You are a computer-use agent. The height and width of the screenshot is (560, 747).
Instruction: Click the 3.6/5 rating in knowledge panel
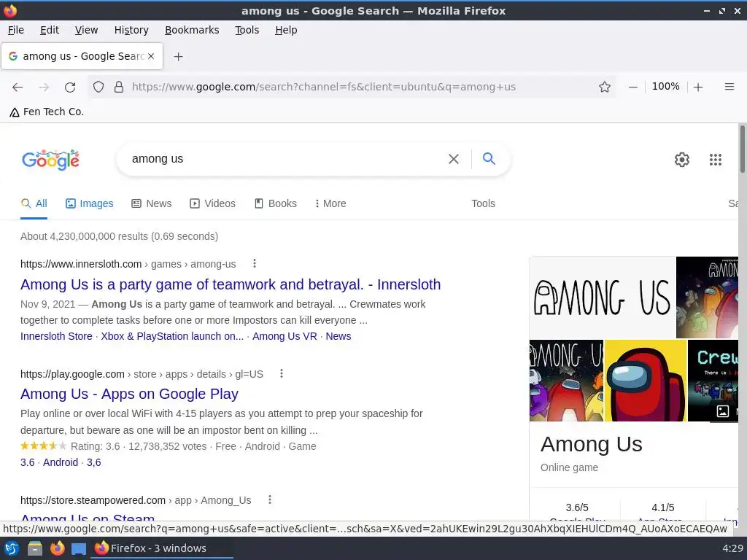point(577,507)
